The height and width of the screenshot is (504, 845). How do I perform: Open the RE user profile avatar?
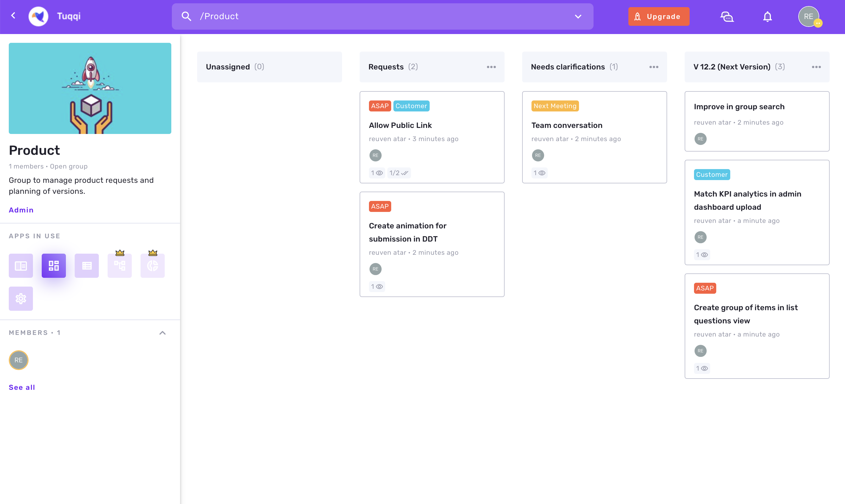coord(809,16)
